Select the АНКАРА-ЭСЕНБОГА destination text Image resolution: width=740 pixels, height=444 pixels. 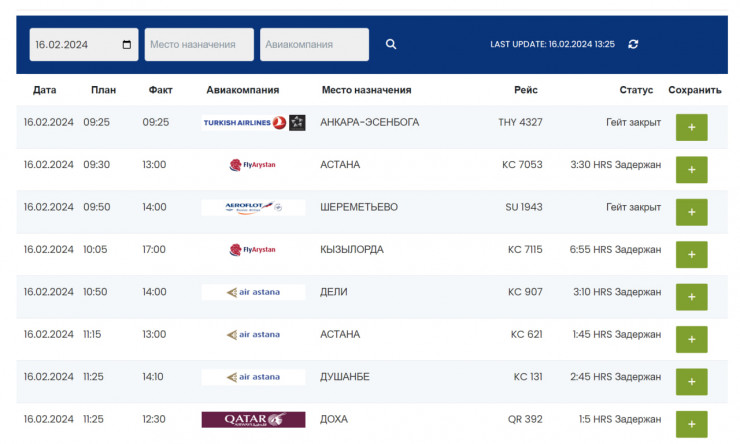pyautogui.click(x=369, y=122)
